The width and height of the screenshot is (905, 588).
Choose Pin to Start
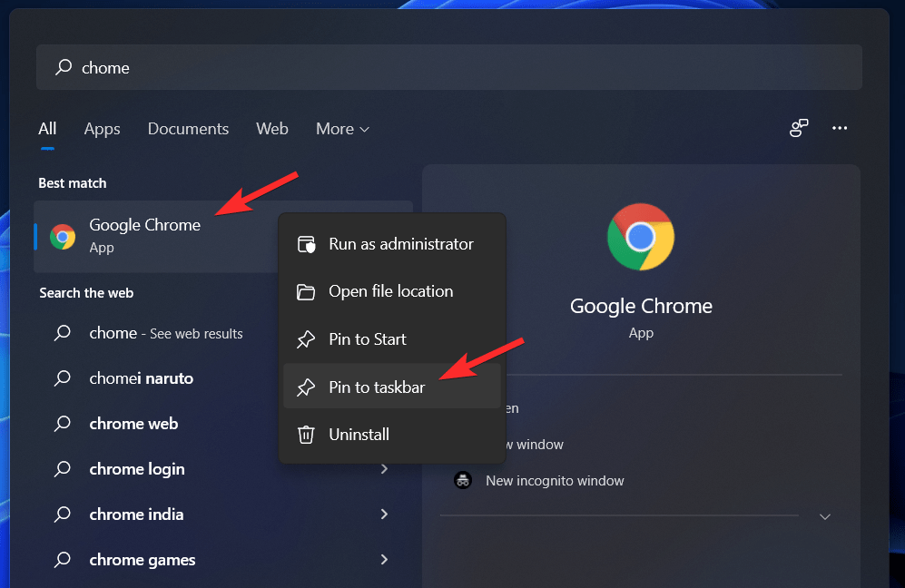point(392,339)
